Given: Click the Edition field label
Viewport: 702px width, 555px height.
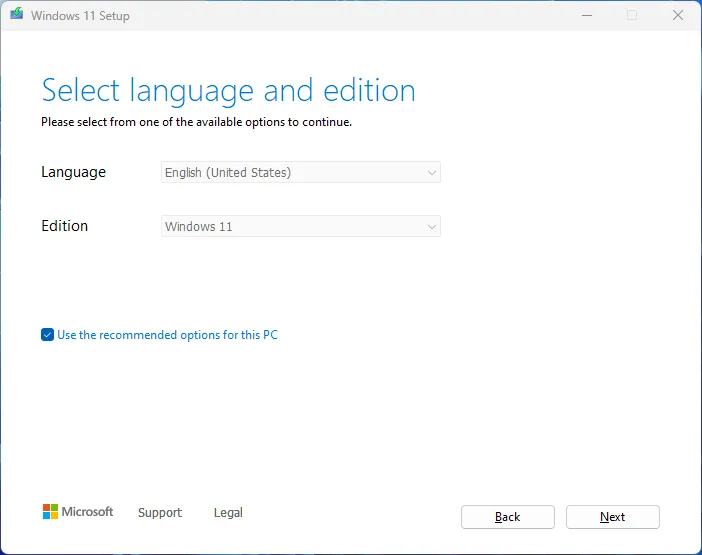Looking at the screenshot, I should pyautogui.click(x=65, y=226).
